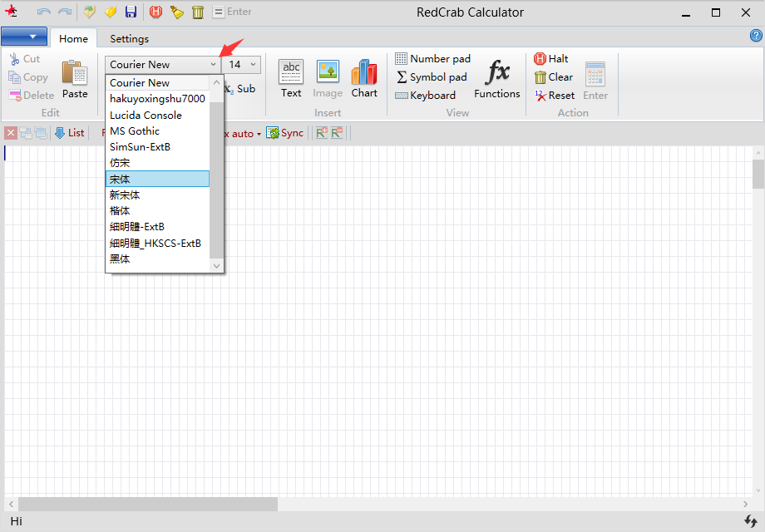765x532 pixels.
Task: Open the blue application menu dropdown
Action: [x=23, y=37]
